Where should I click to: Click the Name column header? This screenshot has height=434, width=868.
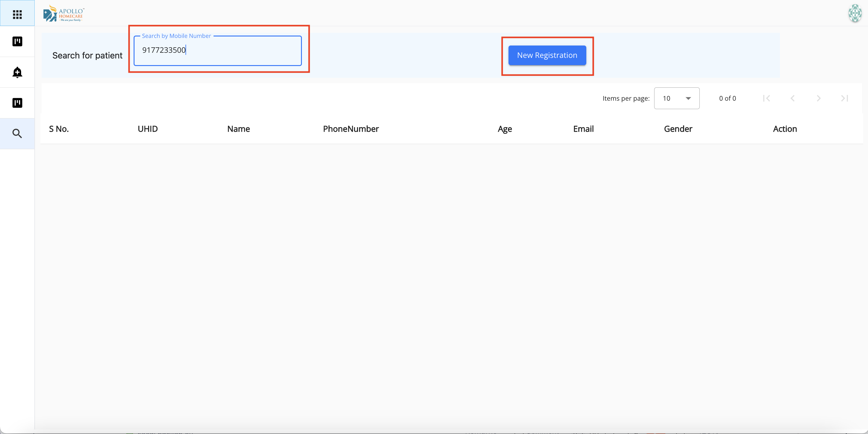pos(238,129)
